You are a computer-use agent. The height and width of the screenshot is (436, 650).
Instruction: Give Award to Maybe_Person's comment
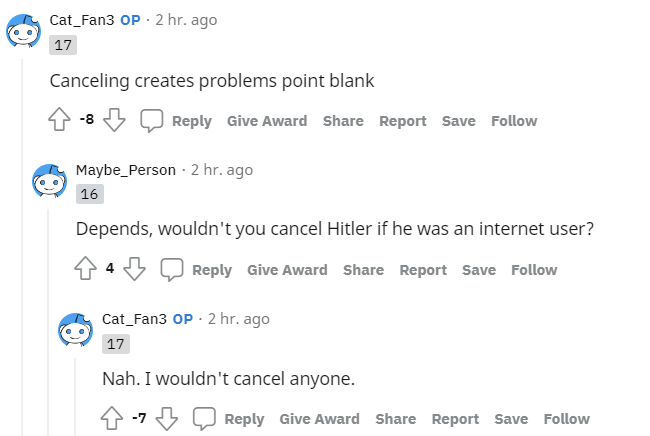click(287, 270)
